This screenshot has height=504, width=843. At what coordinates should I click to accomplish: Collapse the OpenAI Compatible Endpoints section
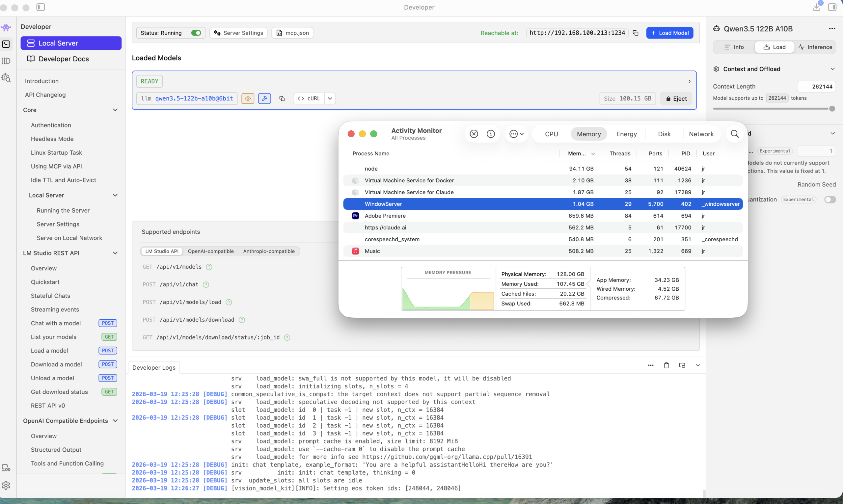[115, 421]
